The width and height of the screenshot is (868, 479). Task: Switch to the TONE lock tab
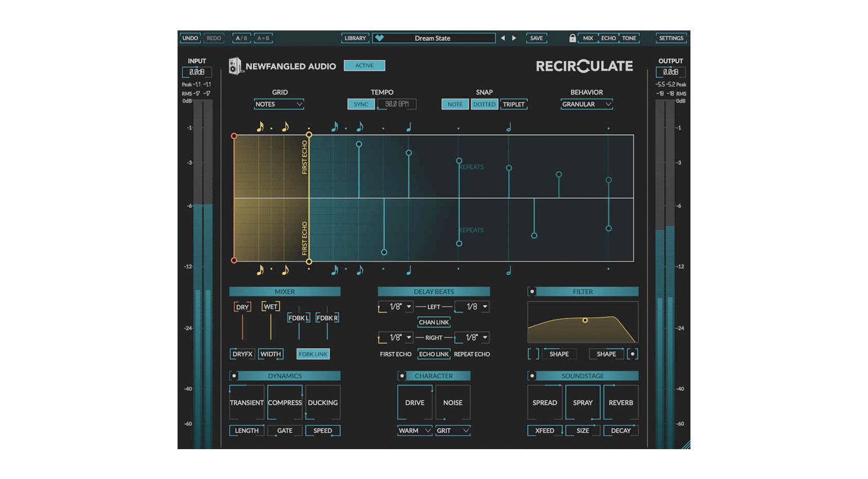click(x=629, y=38)
